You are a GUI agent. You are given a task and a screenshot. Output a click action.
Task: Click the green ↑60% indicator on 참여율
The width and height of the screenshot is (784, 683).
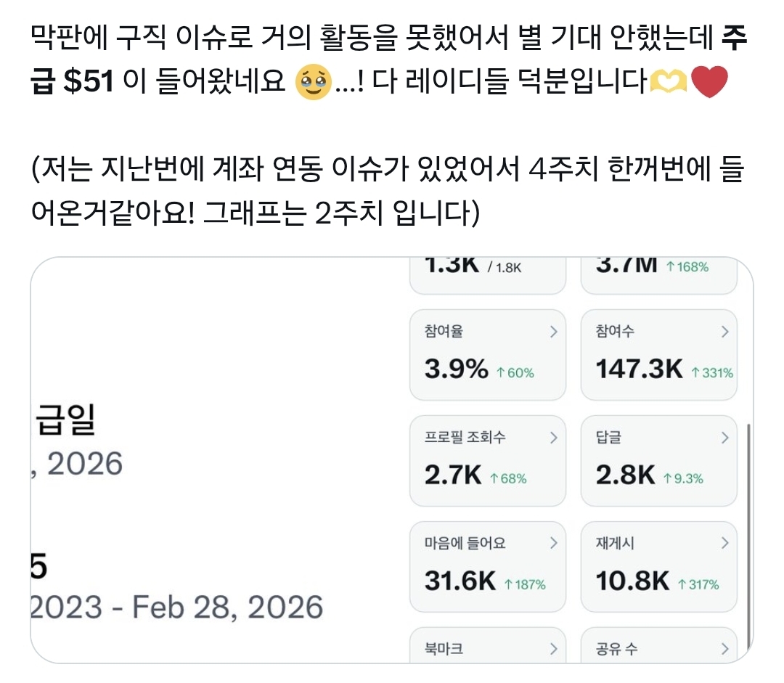(x=515, y=373)
